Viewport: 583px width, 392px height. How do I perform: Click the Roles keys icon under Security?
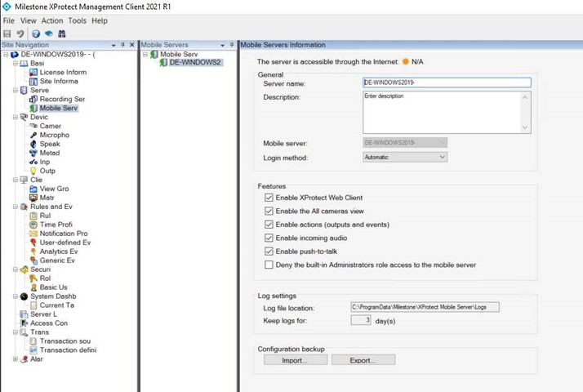click(33, 278)
